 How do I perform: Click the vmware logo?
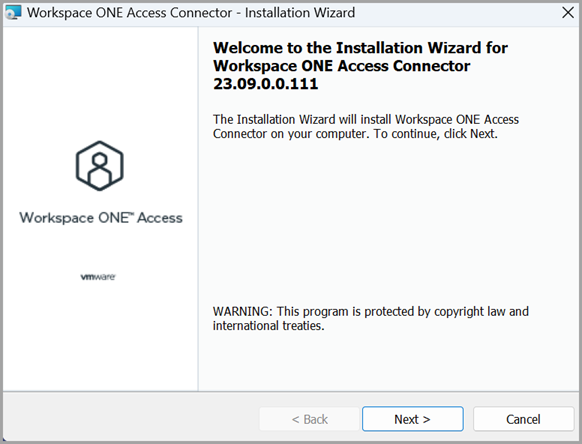[98, 277]
